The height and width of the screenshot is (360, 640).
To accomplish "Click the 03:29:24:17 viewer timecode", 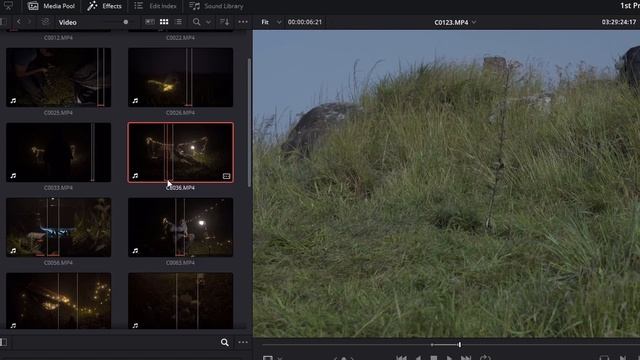I will tap(619, 22).
